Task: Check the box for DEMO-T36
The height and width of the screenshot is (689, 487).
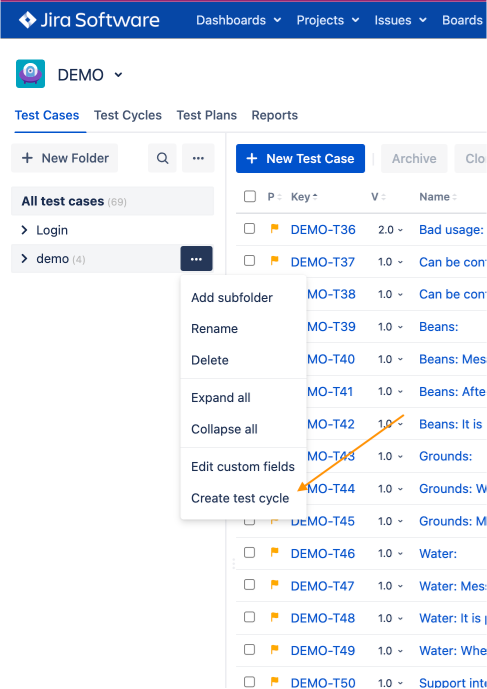Action: tap(249, 228)
